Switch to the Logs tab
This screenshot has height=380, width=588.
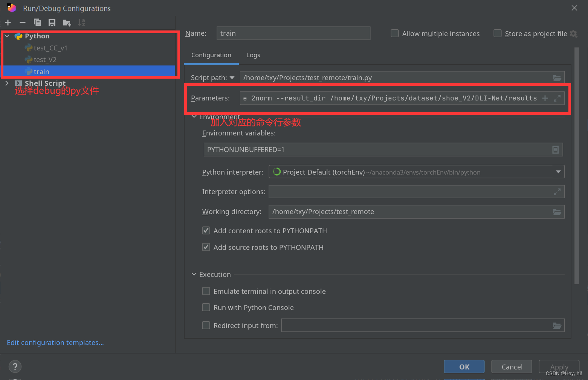pos(253,55)
